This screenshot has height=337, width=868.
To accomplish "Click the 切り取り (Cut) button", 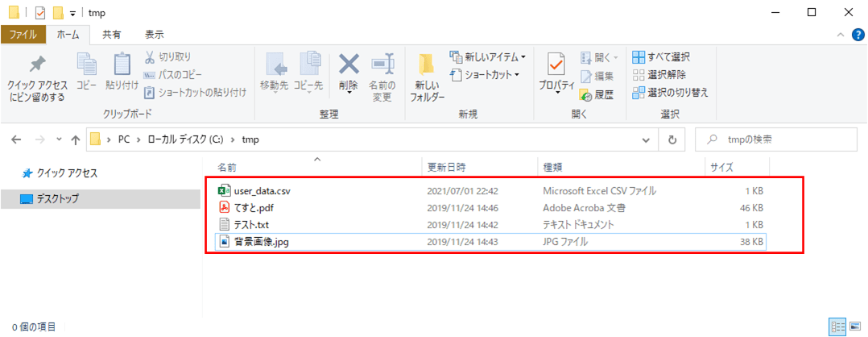I will 167,57.
